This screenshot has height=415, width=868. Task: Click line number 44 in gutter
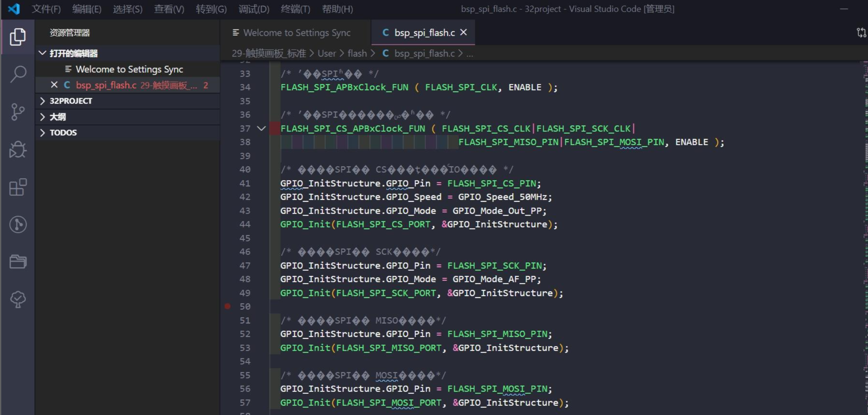click(245, 224)
